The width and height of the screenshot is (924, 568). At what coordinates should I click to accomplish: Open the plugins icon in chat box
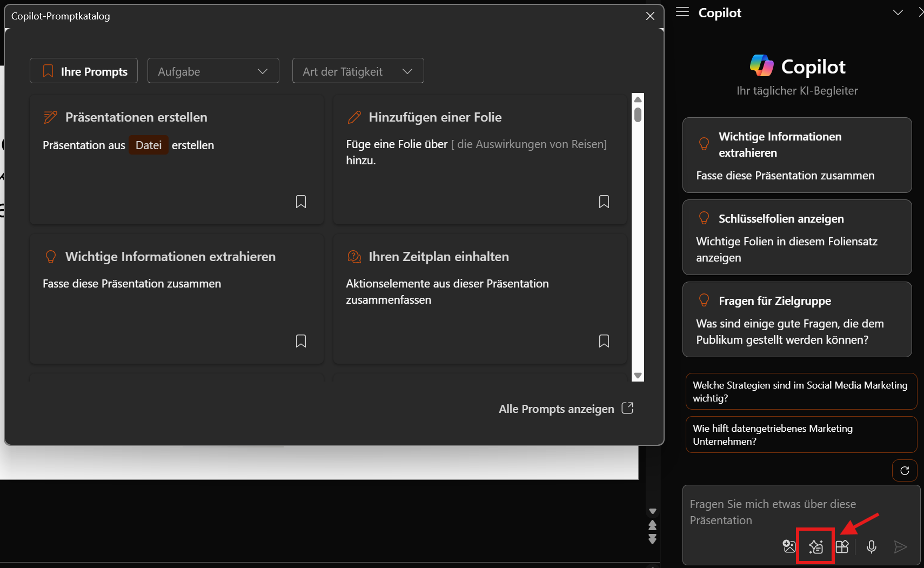pos(842,547)
